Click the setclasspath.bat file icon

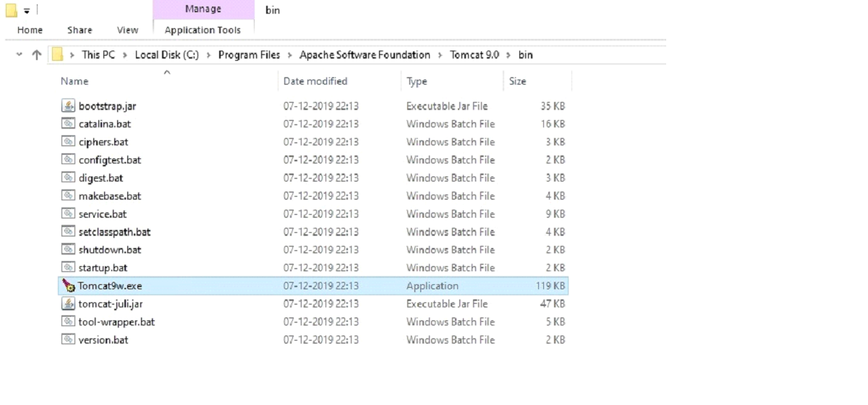coord(68,232)
